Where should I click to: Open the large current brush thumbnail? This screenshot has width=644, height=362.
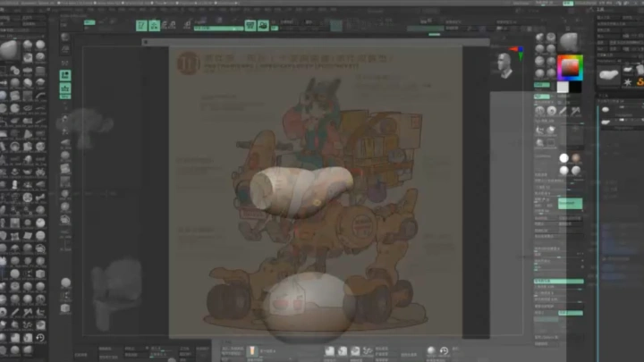10,50
